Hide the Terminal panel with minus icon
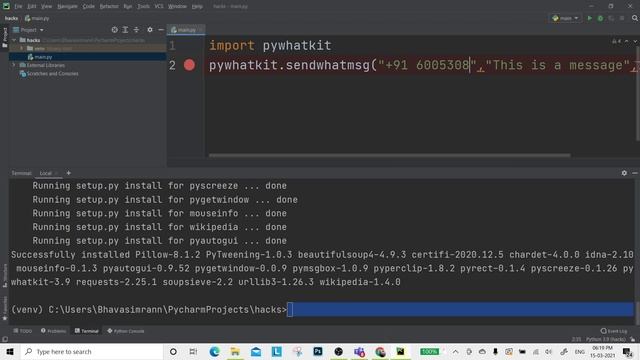 coord(635,173)
